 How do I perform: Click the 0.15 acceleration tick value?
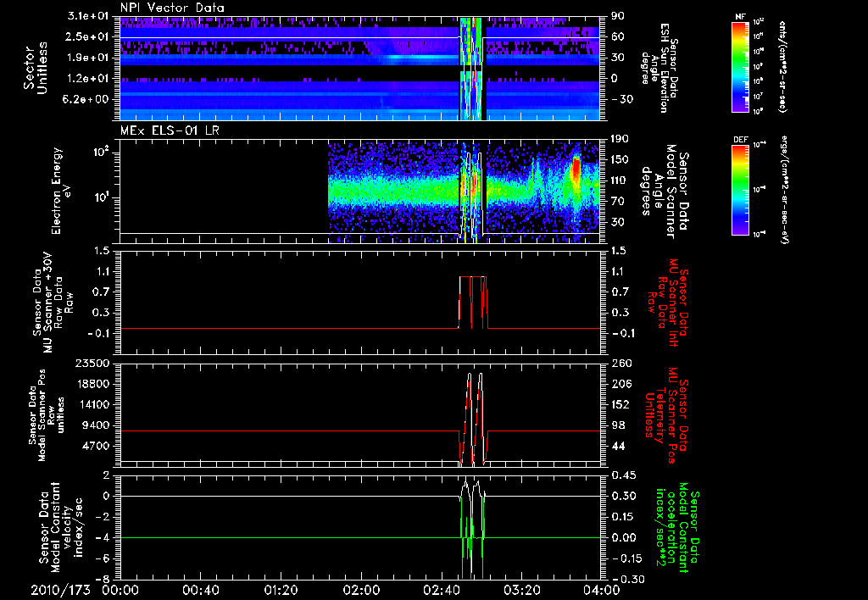623,516
